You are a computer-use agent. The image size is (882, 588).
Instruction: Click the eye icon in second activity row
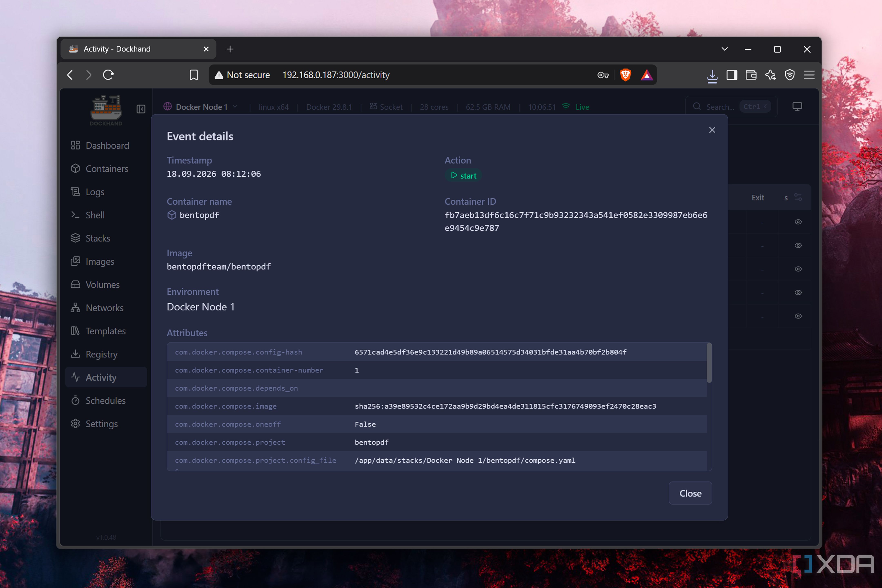pos(798,245)
